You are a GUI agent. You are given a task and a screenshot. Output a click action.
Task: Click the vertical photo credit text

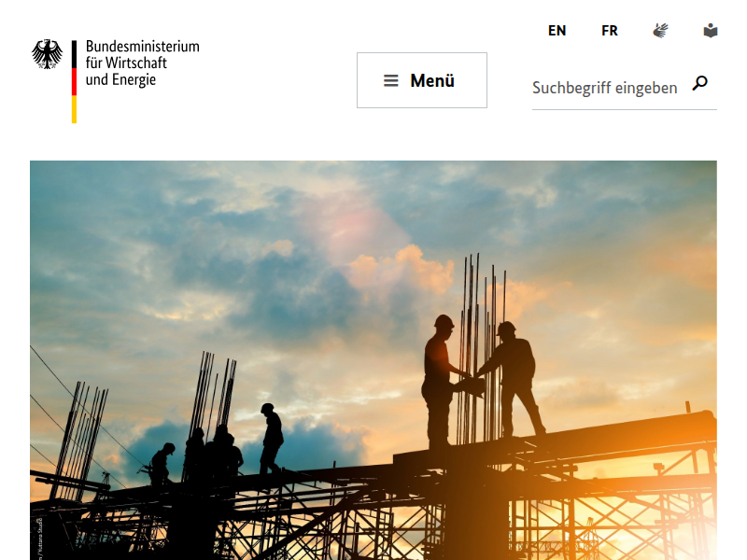tap(40, 539)
